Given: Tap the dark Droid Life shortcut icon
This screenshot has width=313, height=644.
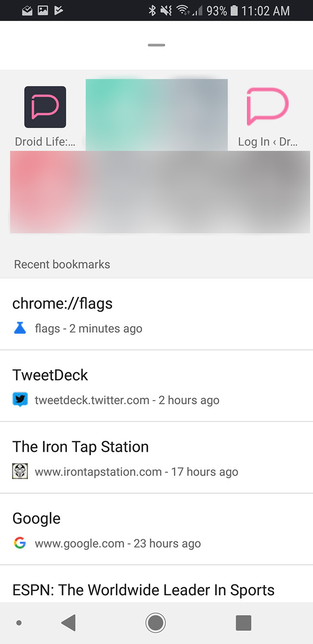Looking at the screenshot, I should 45,107.
